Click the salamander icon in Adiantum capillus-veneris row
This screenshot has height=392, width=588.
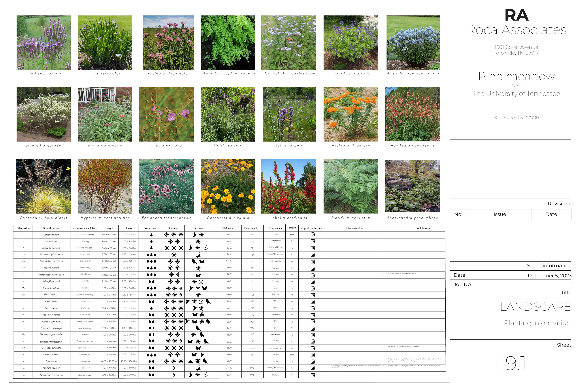198,255
